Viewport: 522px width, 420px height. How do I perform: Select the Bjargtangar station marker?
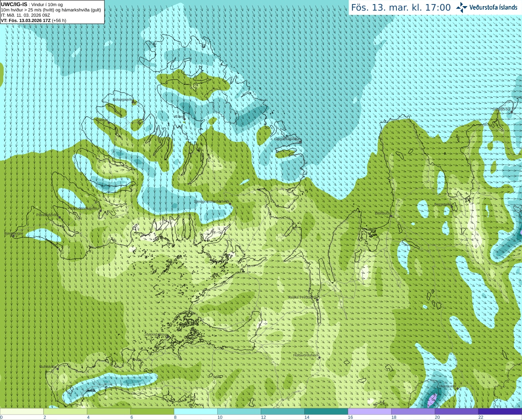tap(13, 236)
